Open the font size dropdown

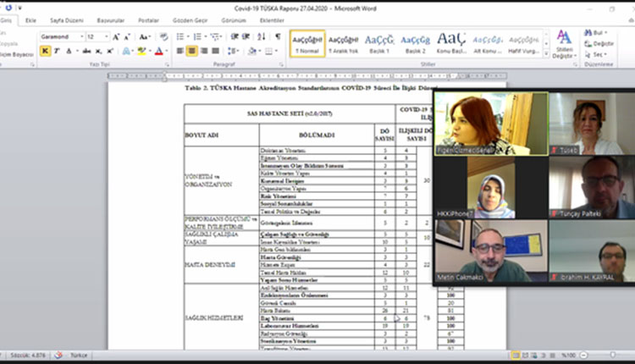click(x=106, y=37)
